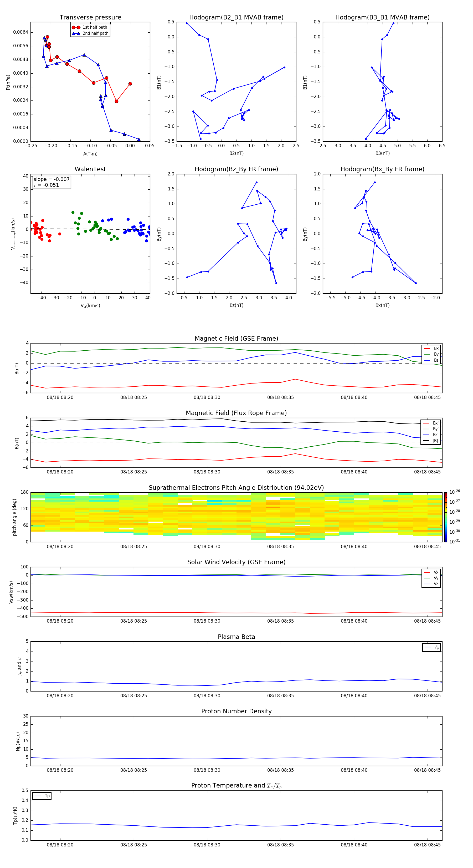Image resolution: width=473 pixels, height=868 pixels.
Task: Click 'Tp' legend in Proton Temperature plot
Action: (42, 796)
